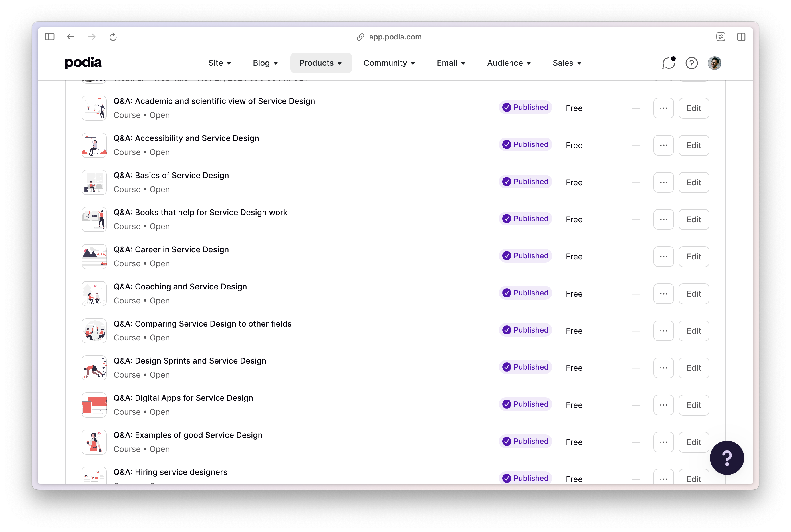
Task: Click the Design Sprints course thumbnail
Action: tap(94, 368)
